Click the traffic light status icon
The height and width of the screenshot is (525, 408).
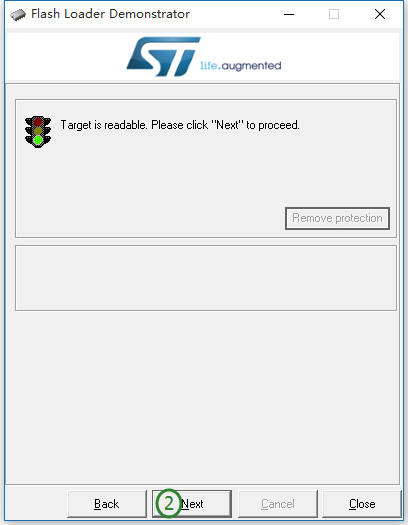38,132
